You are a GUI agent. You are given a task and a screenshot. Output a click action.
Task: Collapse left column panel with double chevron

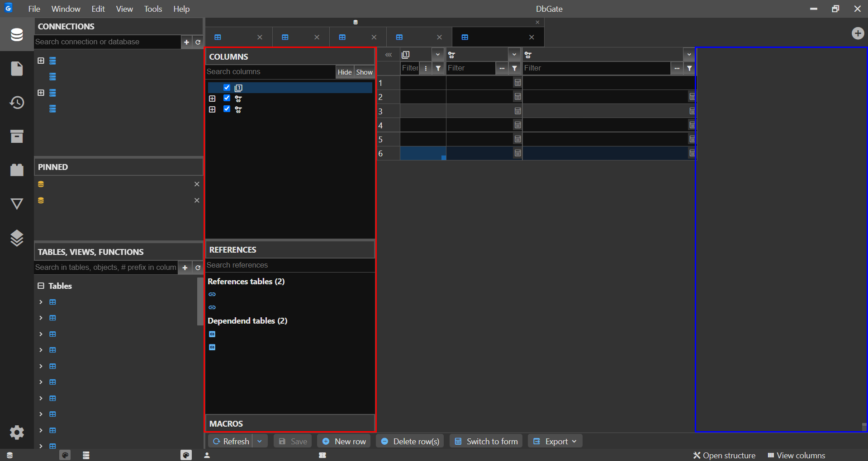coord(389,55)
